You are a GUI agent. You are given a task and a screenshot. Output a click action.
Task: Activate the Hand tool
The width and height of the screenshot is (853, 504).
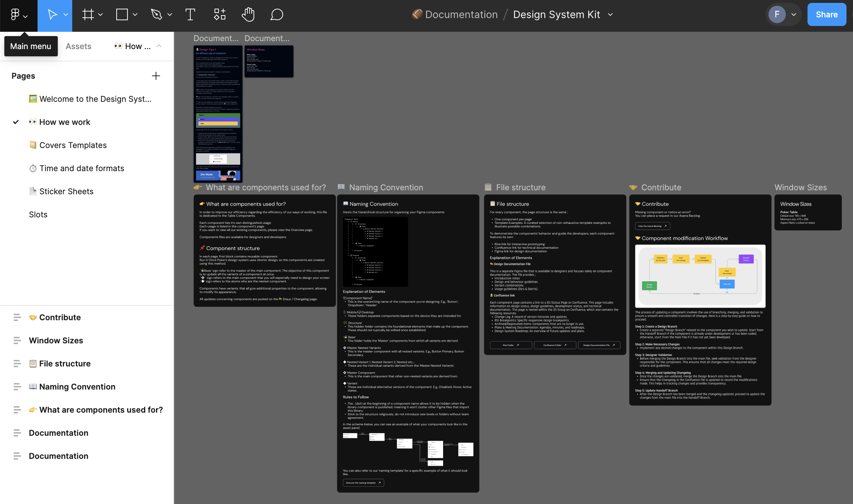(248, 15)
